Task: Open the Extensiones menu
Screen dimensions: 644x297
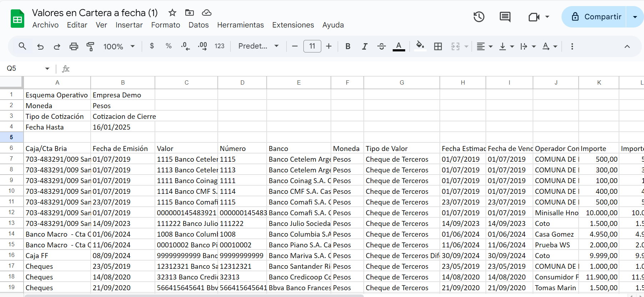Action: coord(293,25)
